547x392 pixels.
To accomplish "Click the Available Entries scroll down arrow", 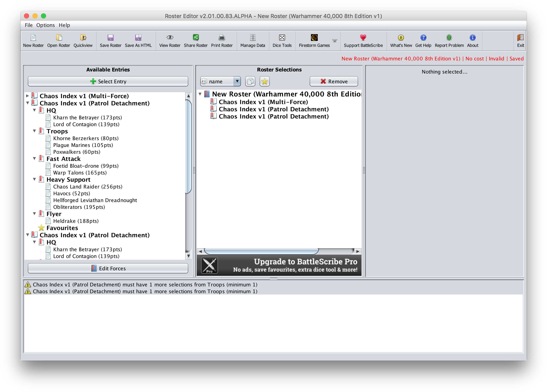I will click(x=188, y=256).
